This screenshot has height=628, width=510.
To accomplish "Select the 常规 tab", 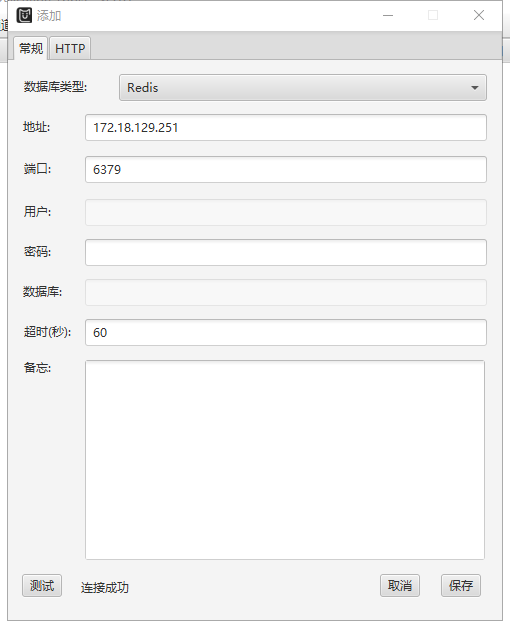I will click(x=31, y=48).
